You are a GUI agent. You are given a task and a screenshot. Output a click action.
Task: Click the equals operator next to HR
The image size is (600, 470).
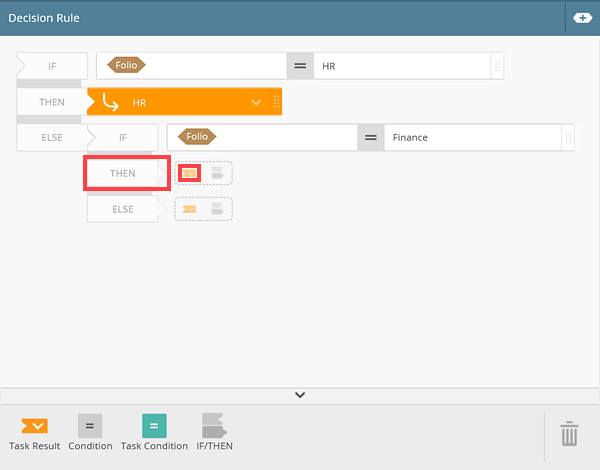[x=300, y=66]
